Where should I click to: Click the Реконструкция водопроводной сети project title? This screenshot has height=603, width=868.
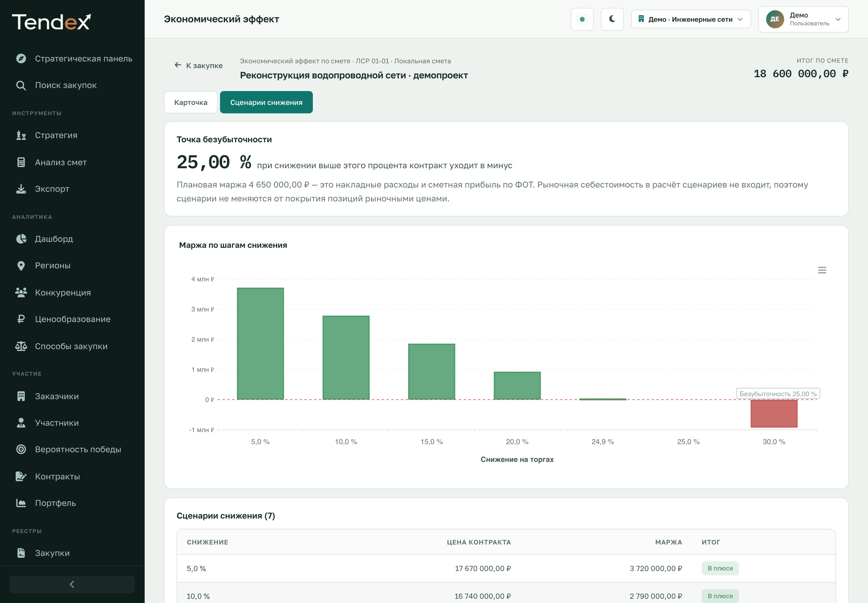point(354,75)
